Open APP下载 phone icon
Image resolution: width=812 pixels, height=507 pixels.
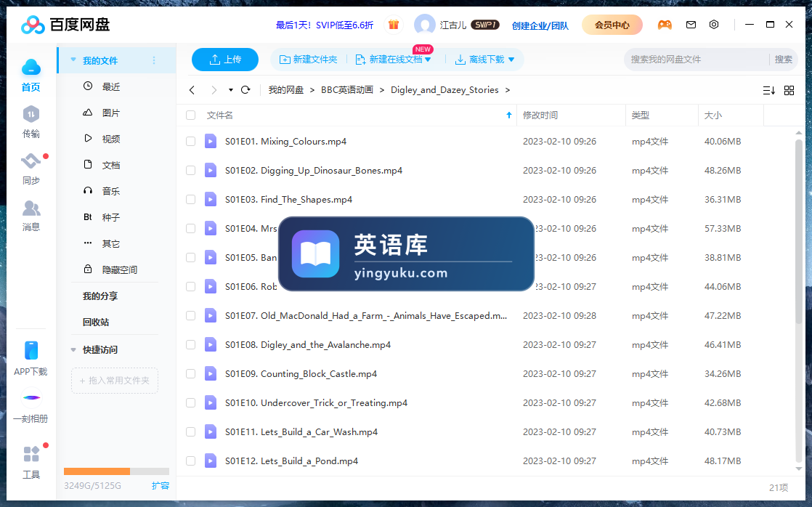click(x=31, y=351)
